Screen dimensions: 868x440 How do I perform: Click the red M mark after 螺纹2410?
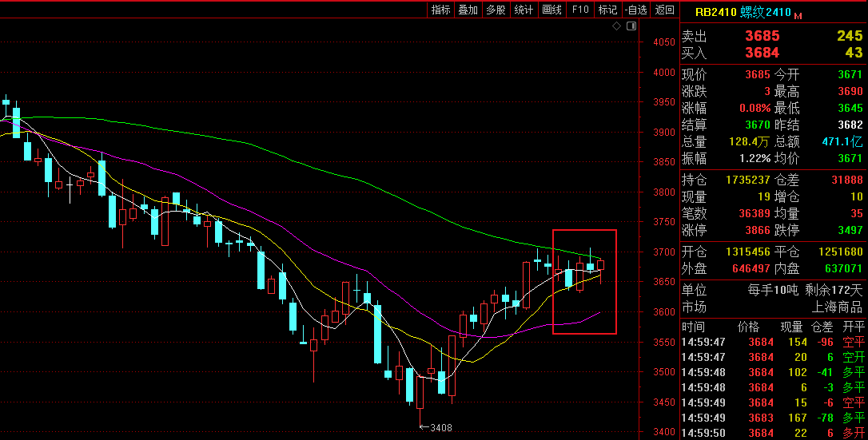798,16
